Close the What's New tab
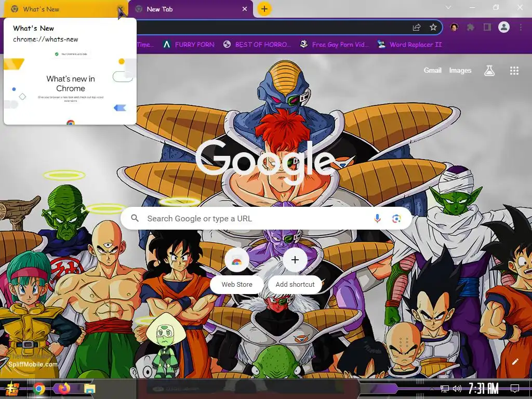 (x=120, y=9)
